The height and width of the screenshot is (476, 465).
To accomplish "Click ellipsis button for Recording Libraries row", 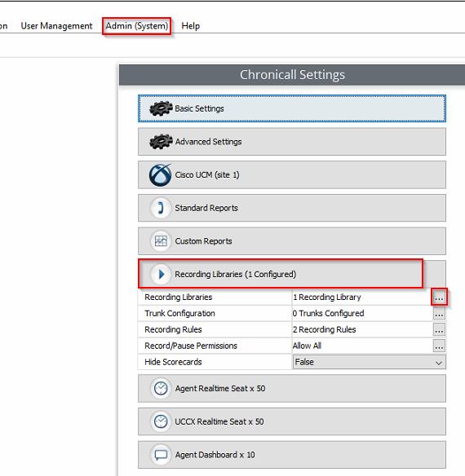I will [x=439, y=297].
